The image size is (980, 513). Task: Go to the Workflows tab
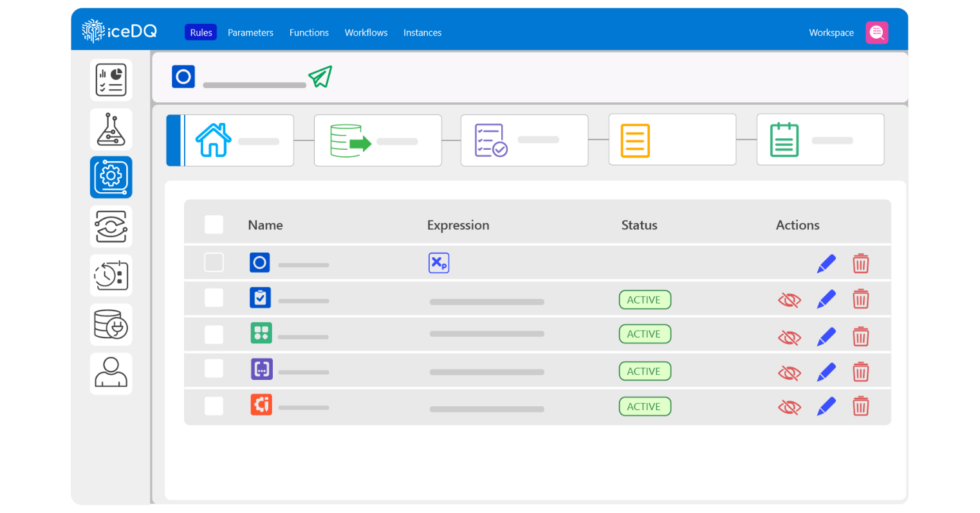click(366, 32)
